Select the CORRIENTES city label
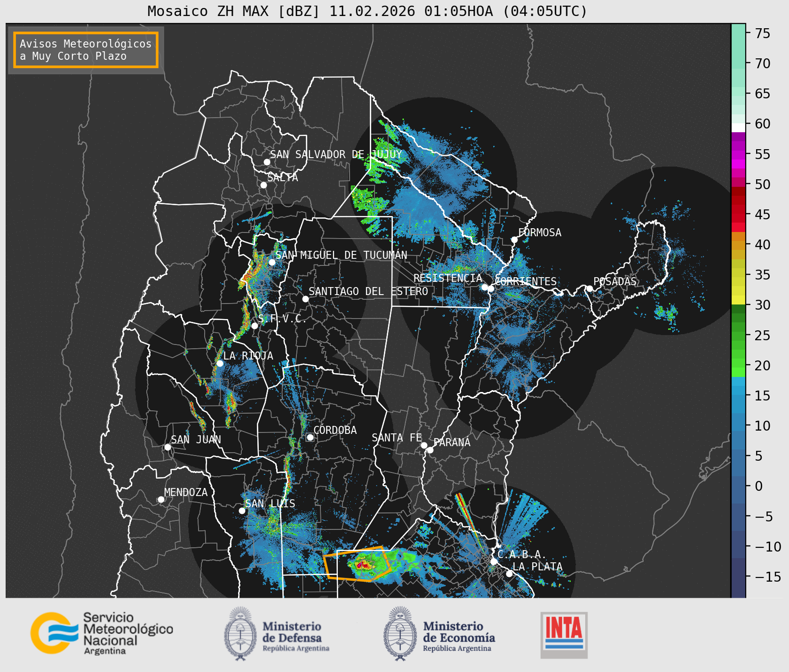The image size is (789, 672). tap(526, 281)
